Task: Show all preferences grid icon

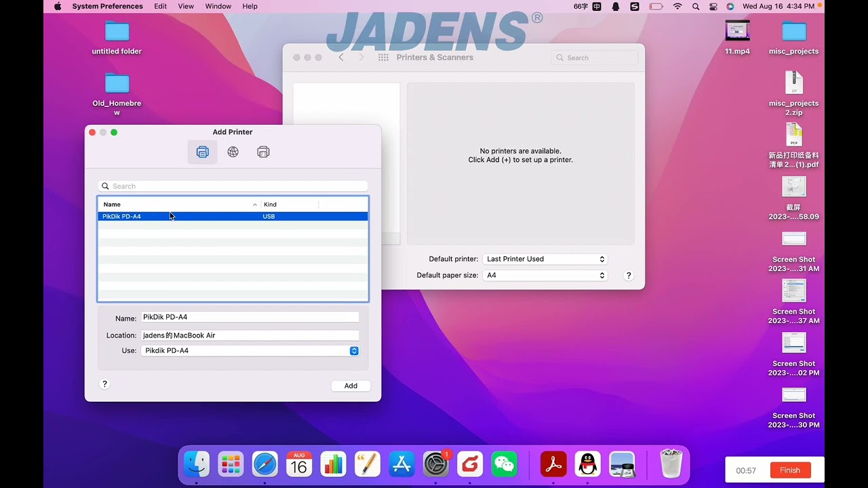Action: tap(383, 58)
